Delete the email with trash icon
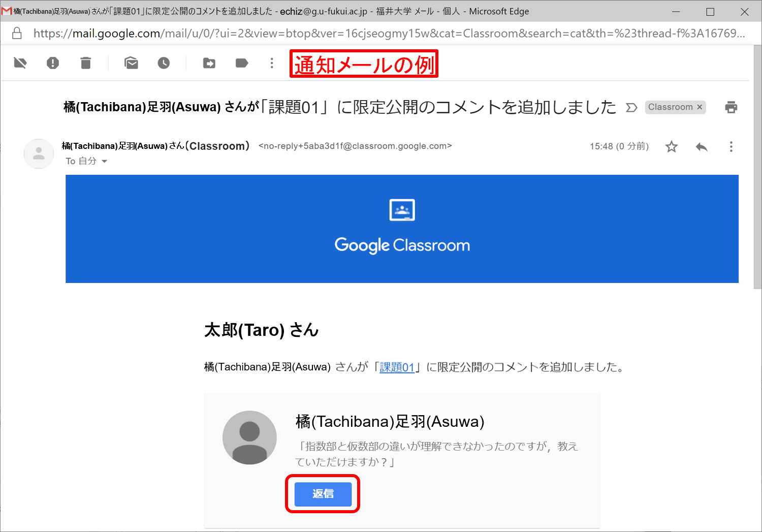 pos(86,63)
